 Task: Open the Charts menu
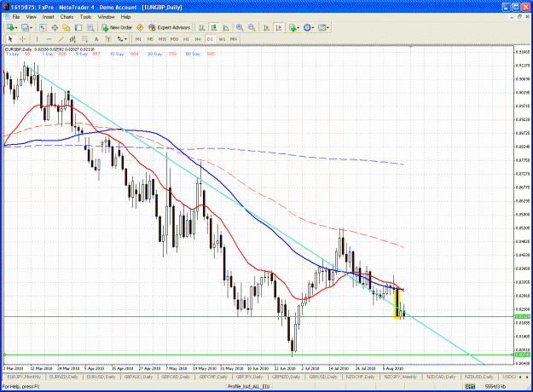click(x=67, y=17)
